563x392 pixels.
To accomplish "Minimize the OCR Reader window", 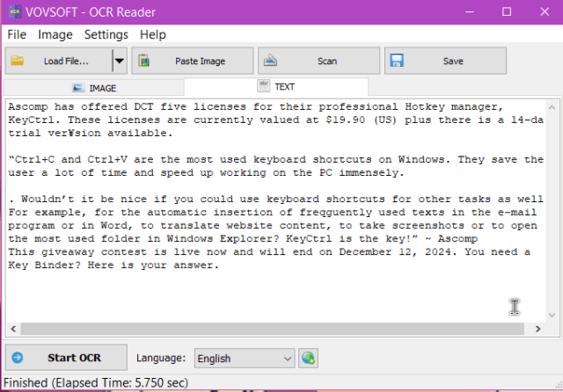I will 469,11.
